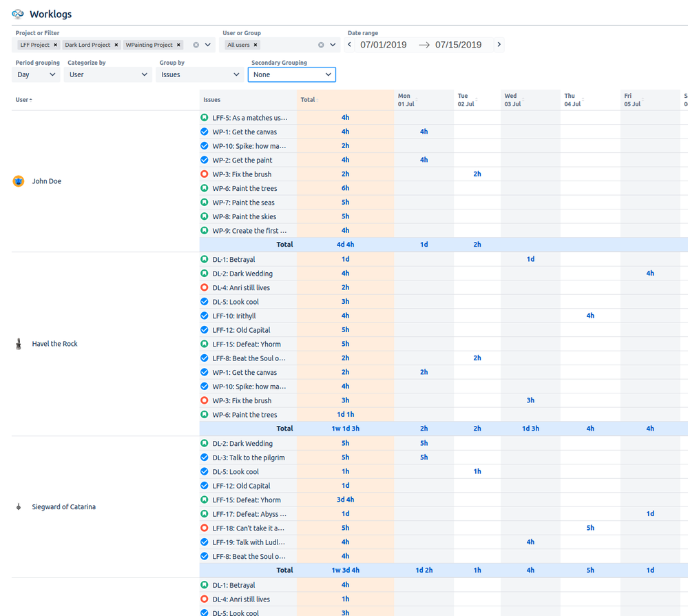This screenshot has width=688, height=616.
Task: Open the Categorize by dropdown showing User
Action: tap(107, 74)
